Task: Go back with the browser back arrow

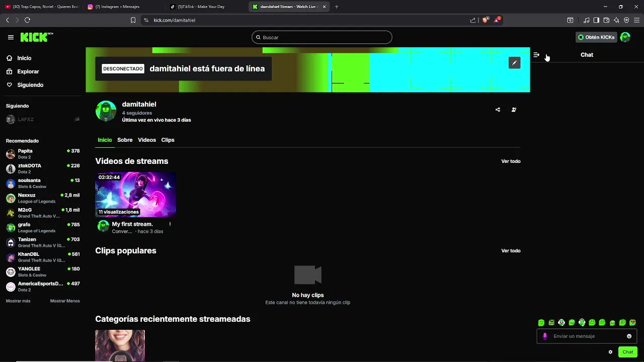Action: [8, 20]
